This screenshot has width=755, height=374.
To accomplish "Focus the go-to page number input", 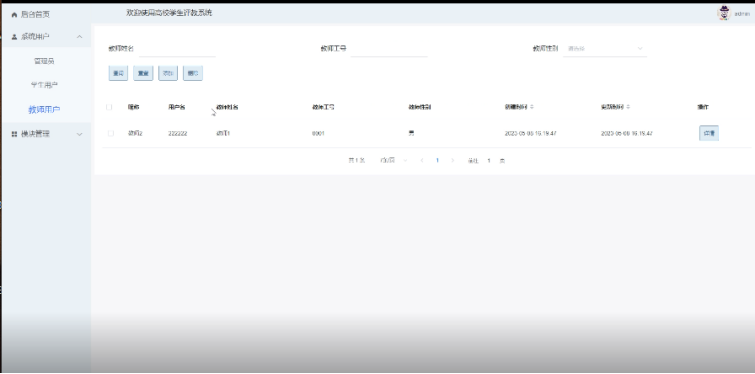I will (x=489, y=161).
